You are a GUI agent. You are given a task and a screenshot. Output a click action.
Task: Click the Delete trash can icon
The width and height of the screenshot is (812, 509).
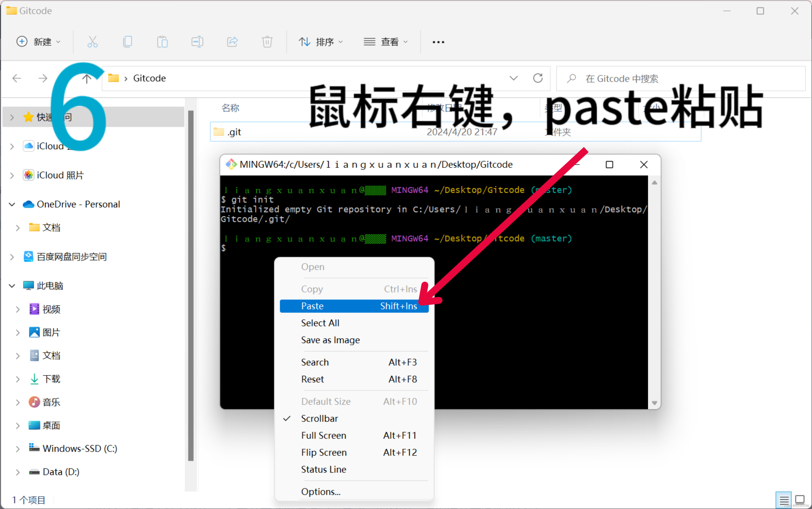(267, 42)
